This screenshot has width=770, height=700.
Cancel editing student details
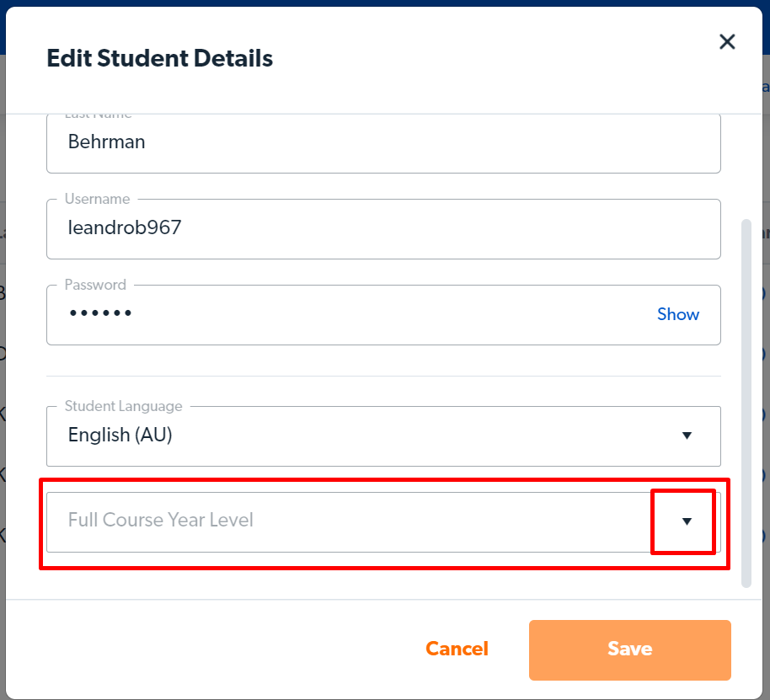coord(457,649)
